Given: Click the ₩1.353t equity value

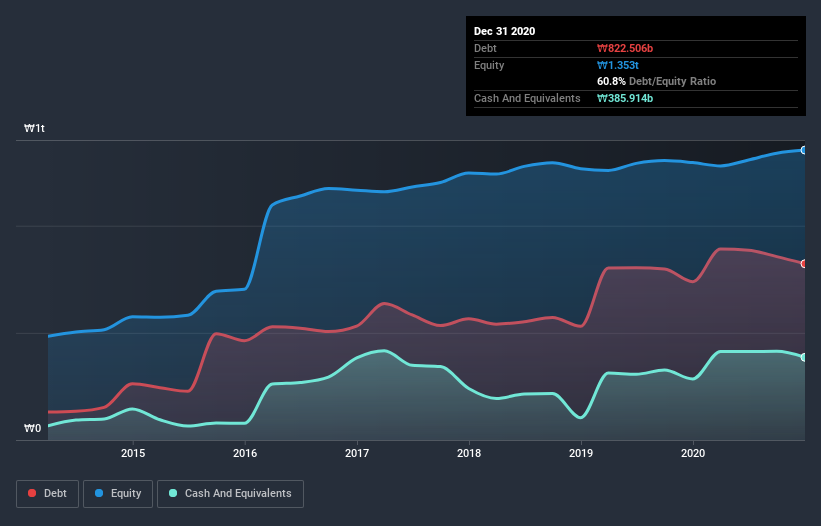Looking at the screenshot, I should [618, 65].
